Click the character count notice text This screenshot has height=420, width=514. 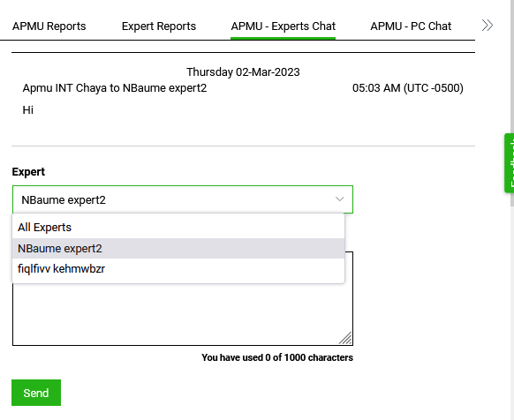(277, 357)
